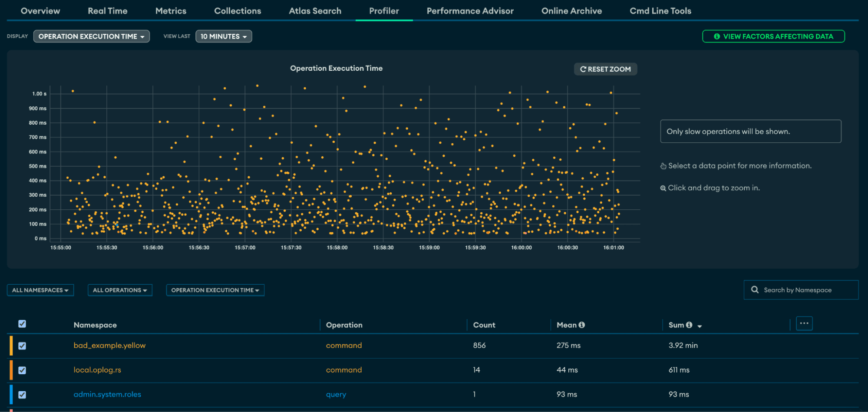The width and height of the screenshot is (868, 412).
Task: Click the 1.00 s y-axis label
Action: tap(39, 94)
